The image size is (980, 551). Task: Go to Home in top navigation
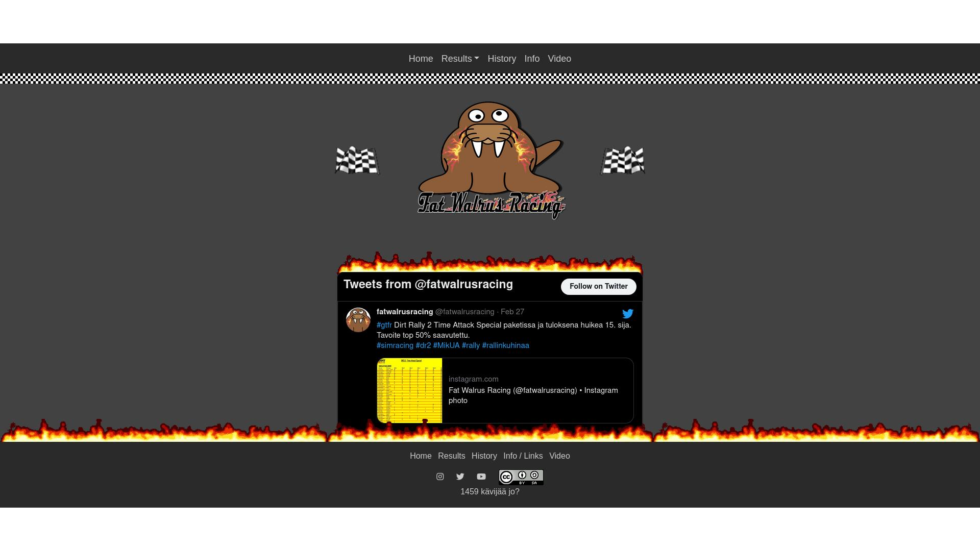[421, 59]
